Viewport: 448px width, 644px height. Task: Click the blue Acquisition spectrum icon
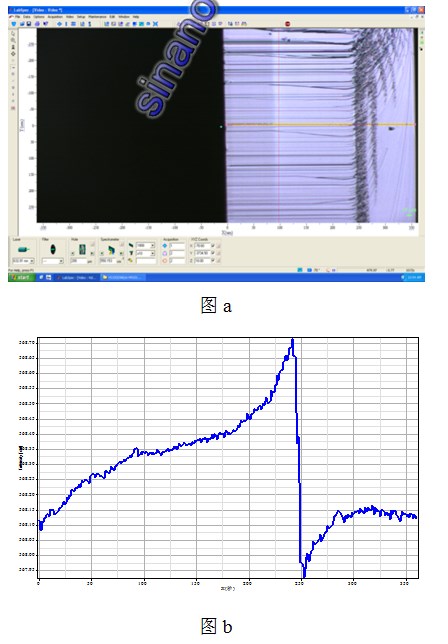click(x=165, y=246)
